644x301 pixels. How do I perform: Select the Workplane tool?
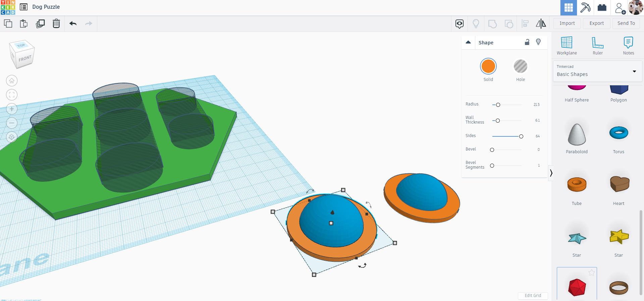pyautogui.click(x=567, y=46)
